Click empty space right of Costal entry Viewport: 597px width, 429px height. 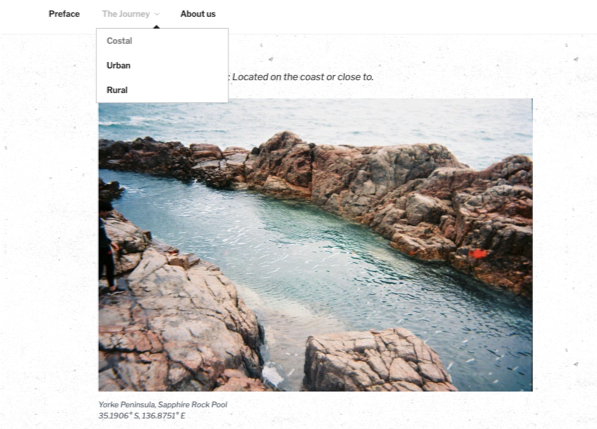[x=181, y=41]
